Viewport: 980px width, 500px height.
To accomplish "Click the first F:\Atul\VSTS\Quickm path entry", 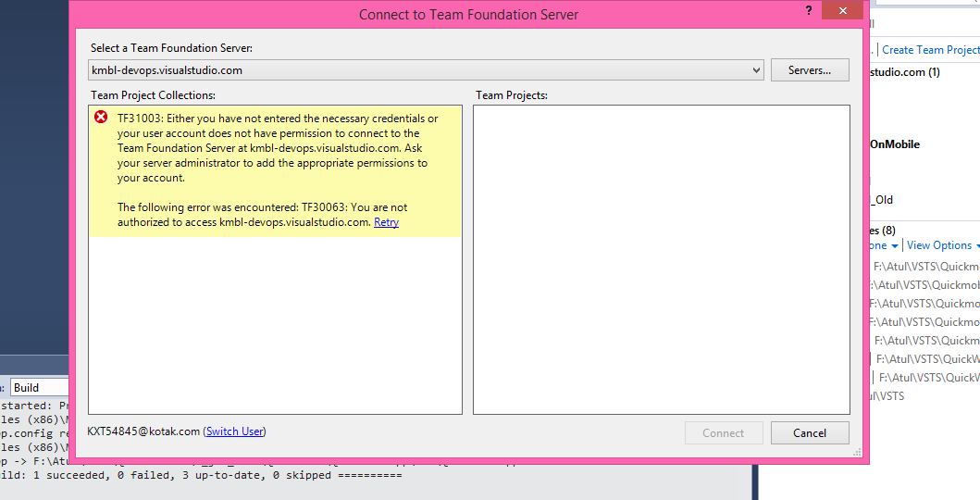I will 926,267.
